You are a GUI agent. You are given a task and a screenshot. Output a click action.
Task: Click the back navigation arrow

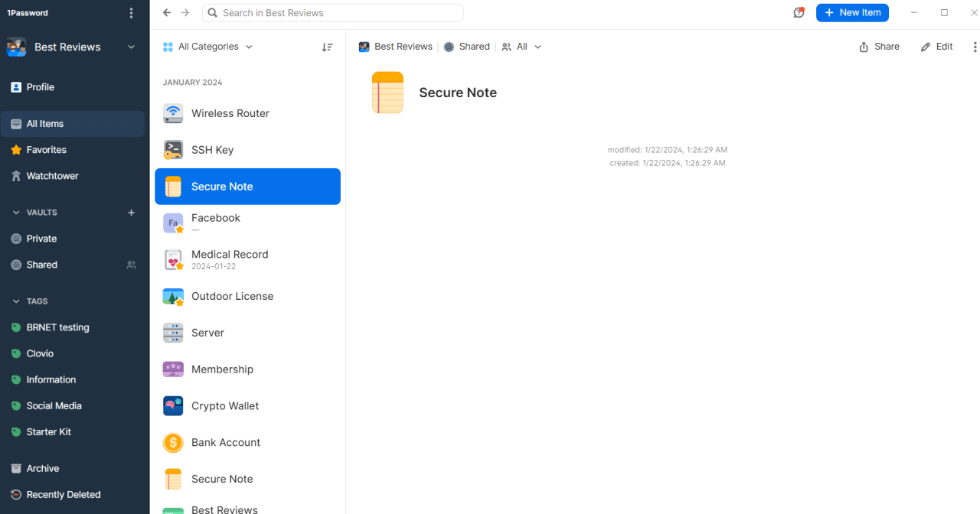click(165, 12)
